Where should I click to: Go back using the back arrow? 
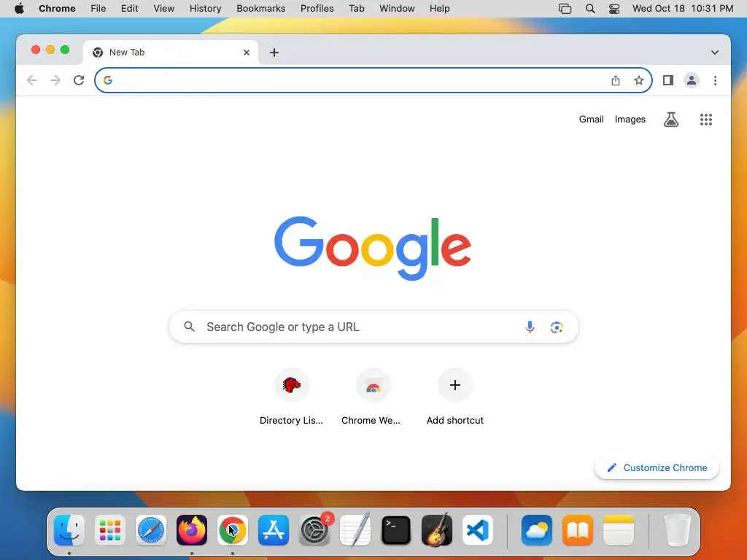[32, 80]
